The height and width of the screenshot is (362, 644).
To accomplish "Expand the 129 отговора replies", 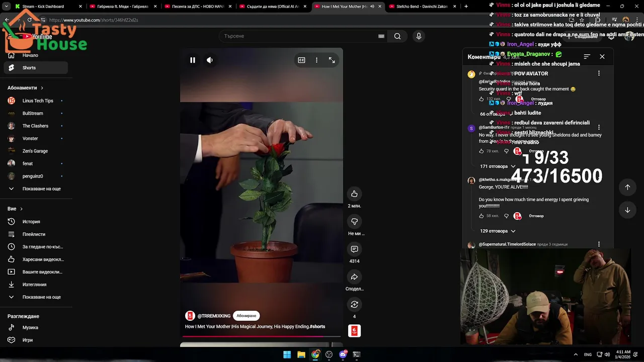I will coord(498,231).
